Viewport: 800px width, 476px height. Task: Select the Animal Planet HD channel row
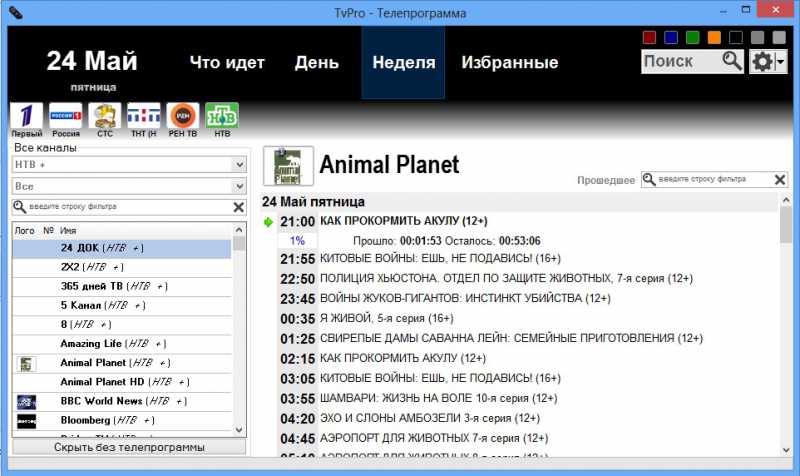122,382
